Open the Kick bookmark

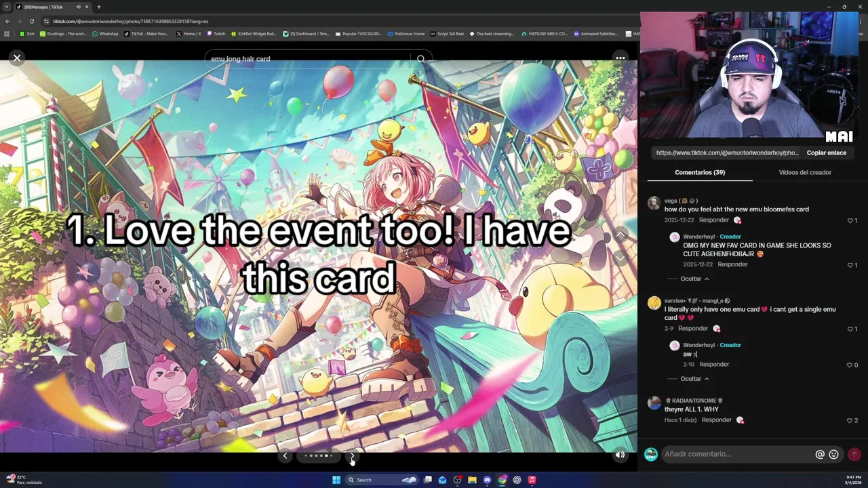(27, 33)
